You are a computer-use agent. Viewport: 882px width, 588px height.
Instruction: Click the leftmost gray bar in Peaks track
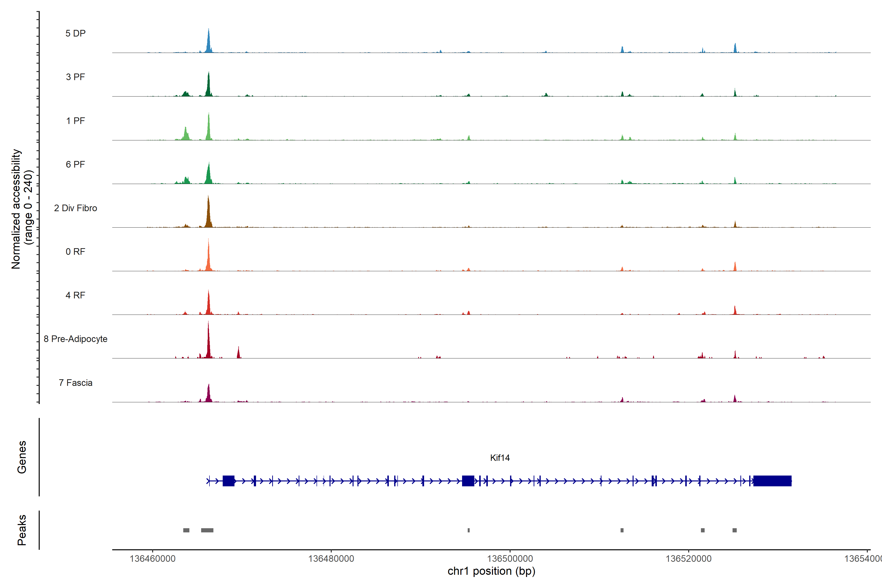(186, 530)
